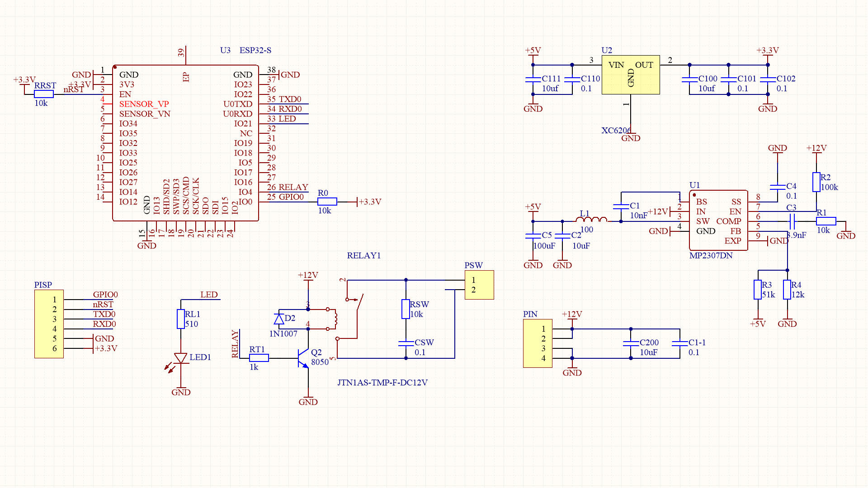Select the GPIO0 net label at pin 25
Screen dimensions: 868x488
(x=291, y=197)
